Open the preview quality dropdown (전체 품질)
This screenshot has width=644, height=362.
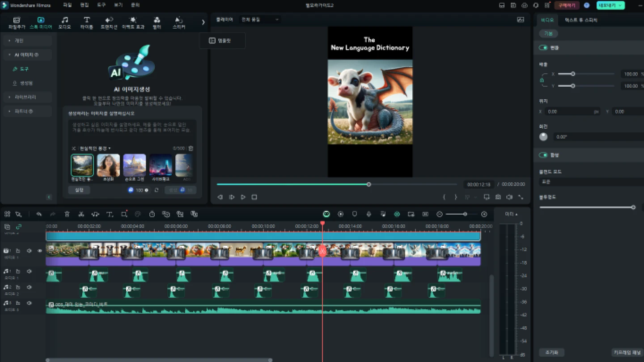259,20
